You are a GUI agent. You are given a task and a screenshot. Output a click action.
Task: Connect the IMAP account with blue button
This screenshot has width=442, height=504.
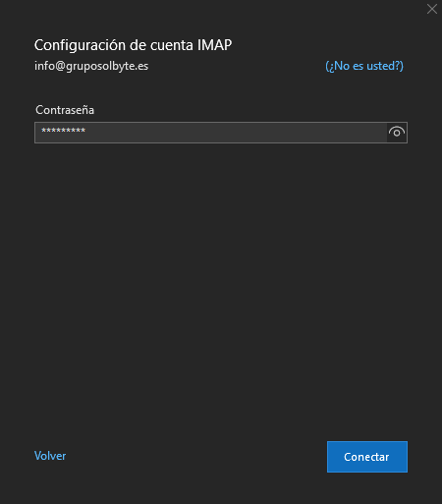tap(367, 457)
